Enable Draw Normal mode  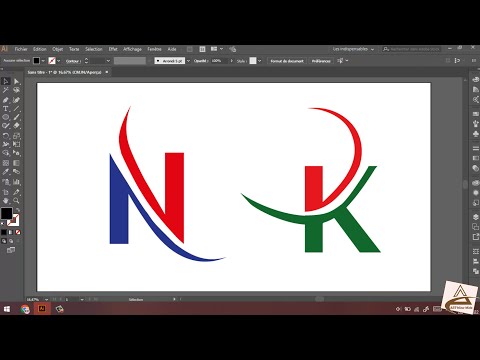tap(4, 241)
